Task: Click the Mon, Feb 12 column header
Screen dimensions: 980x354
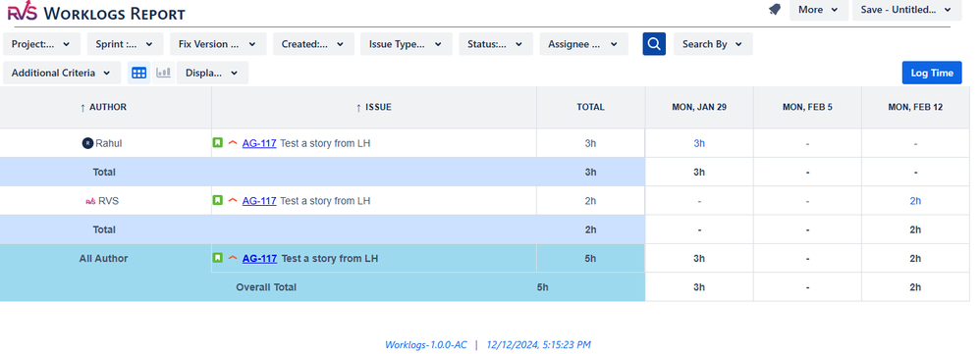Action: (x=915, y=108)
